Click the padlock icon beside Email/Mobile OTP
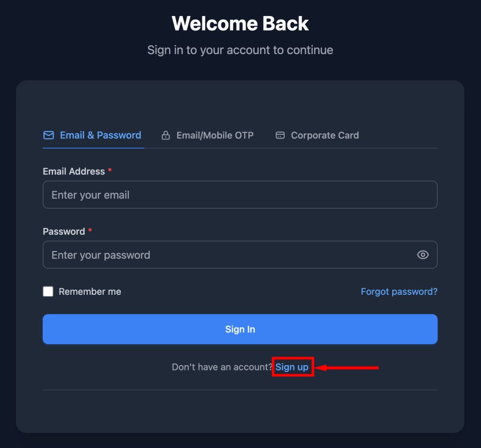This screenshot has width=481, height=448. pyautogui.click(x=165, y=135)
